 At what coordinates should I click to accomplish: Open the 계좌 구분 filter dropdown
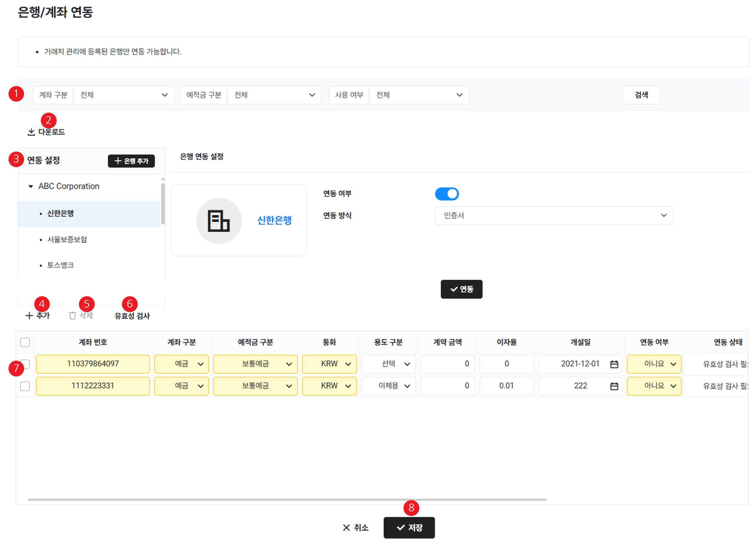[x=124, y=95]
